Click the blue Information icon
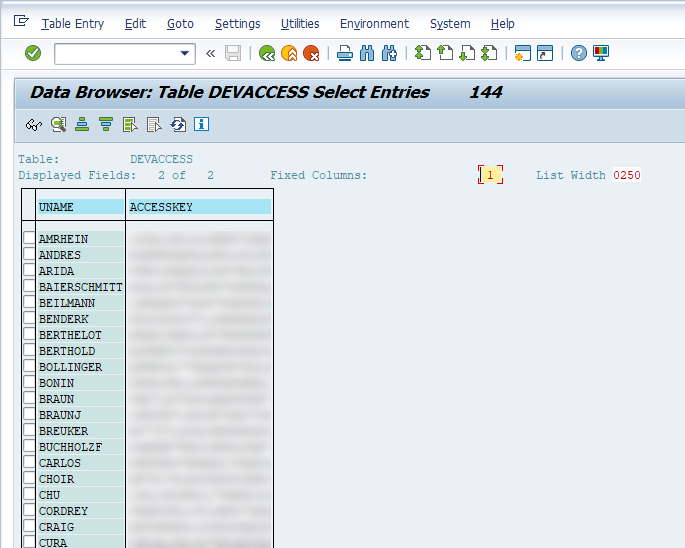The image size is (685, 548). coord(202,124)
